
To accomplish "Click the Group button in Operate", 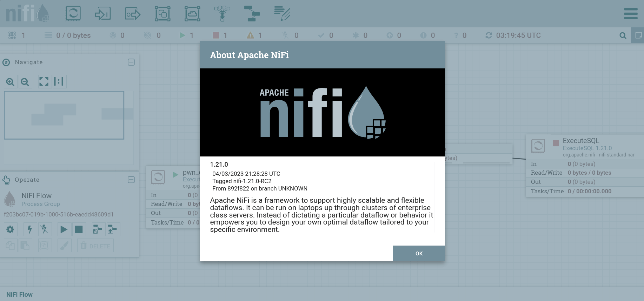I will click(44, 246).
